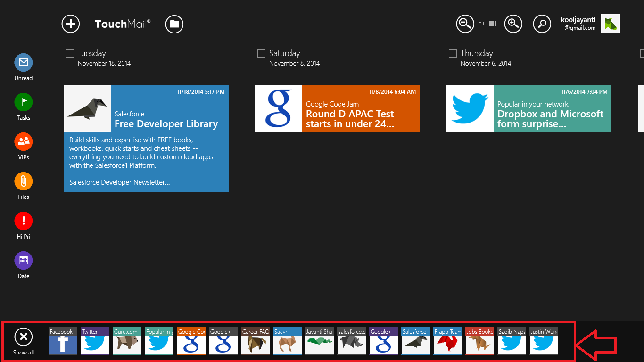Viewport: 644px width, 362px height.
Task: Select the purple-header Google+ sender tile
Action: (x=383, y=341)
